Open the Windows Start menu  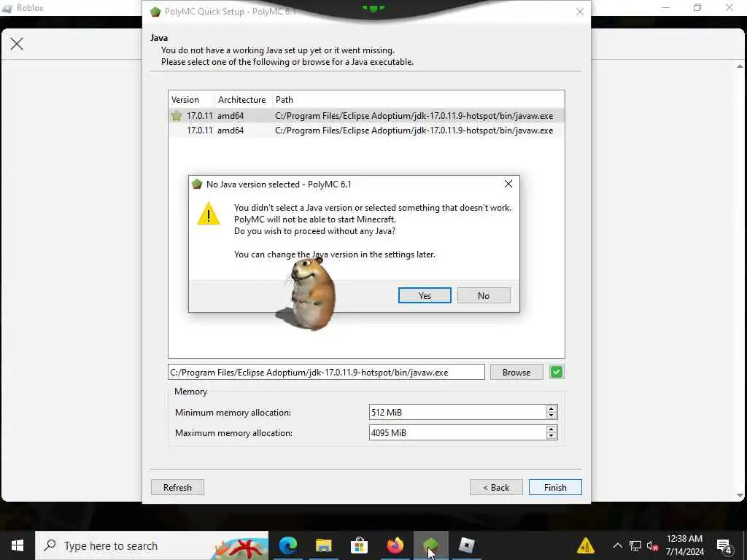point(18,545)
